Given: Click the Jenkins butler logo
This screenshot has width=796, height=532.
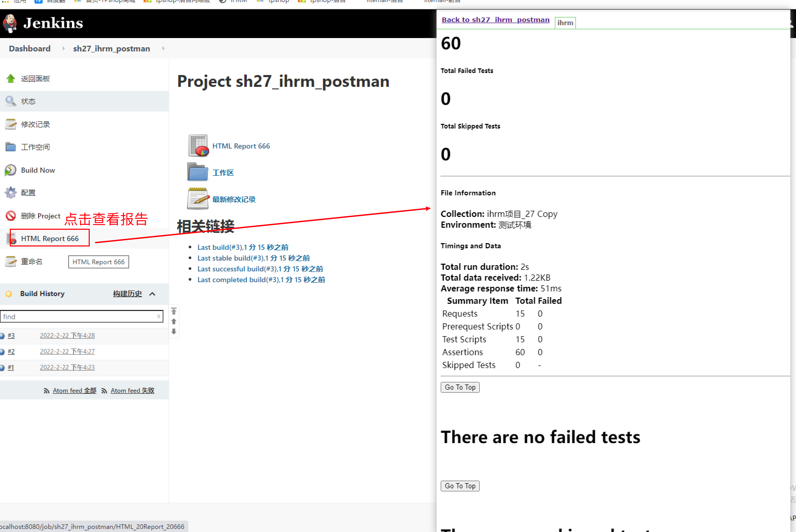Looking at the screenshot, I should coord(10,23).
